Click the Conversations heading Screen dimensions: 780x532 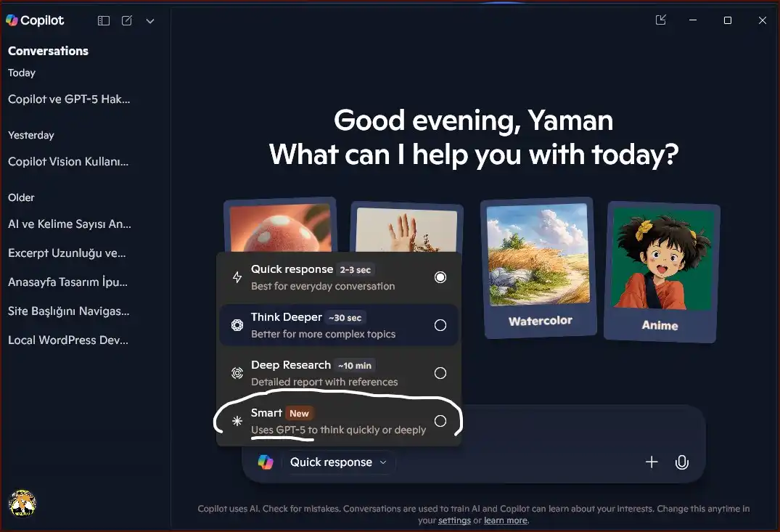[49, 51]
